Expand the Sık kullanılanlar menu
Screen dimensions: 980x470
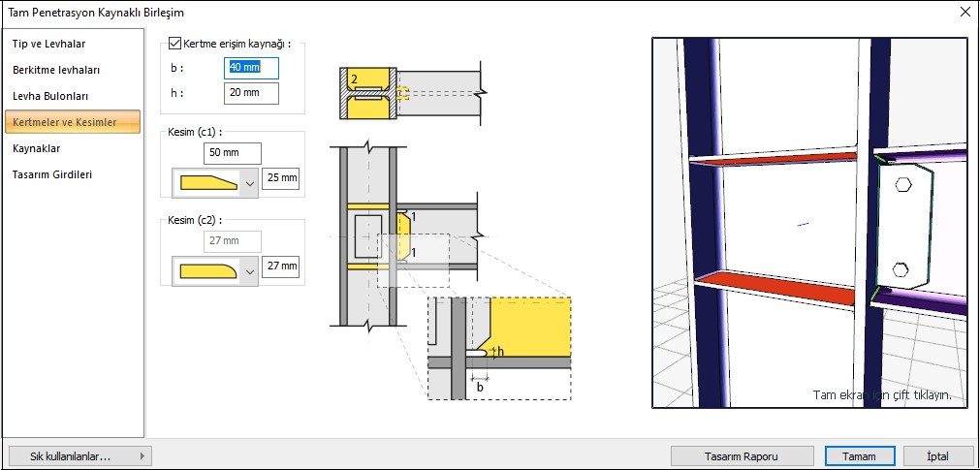79,455
